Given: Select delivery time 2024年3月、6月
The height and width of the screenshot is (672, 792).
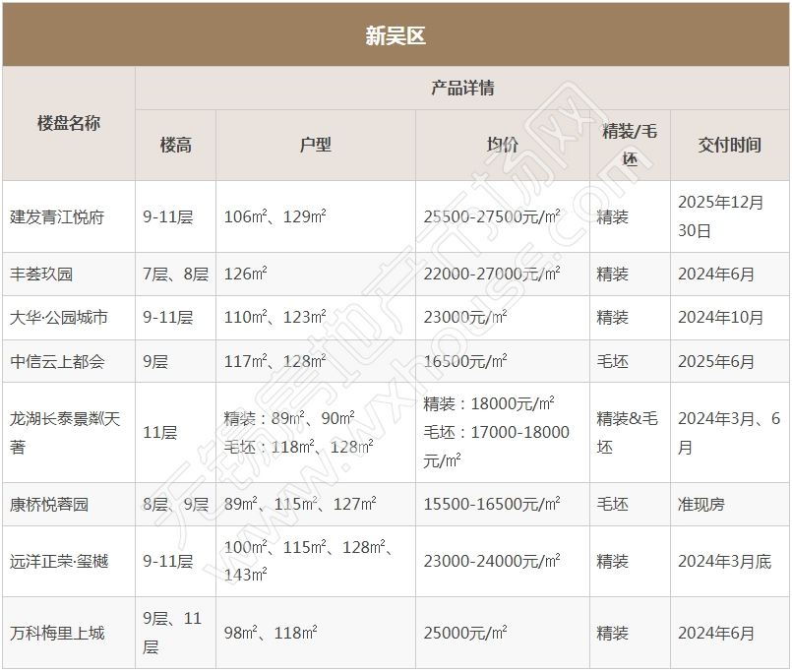Looking at the screenshot, I should [729, 433].
